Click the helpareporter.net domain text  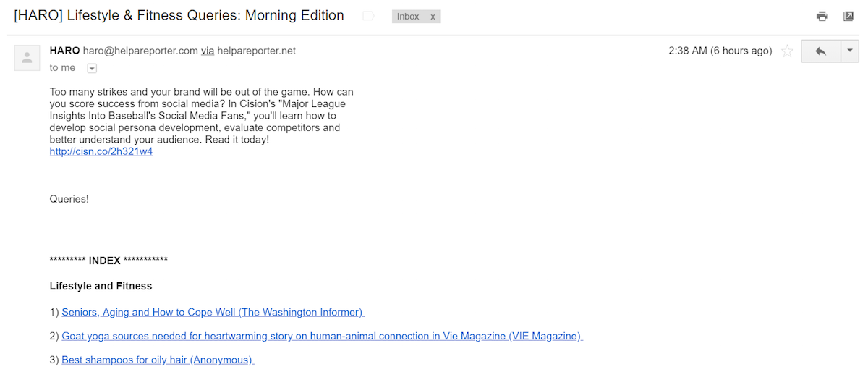[x=256, y=51]
